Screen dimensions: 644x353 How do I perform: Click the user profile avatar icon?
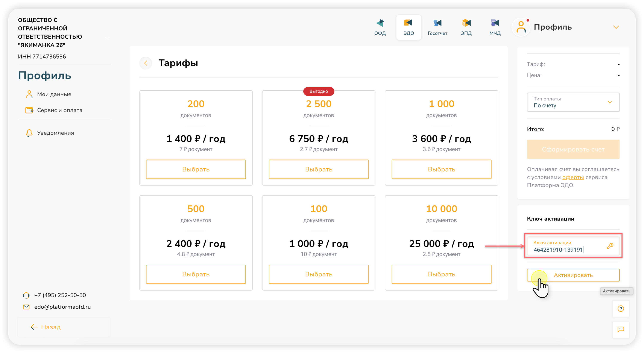[521, 27]
